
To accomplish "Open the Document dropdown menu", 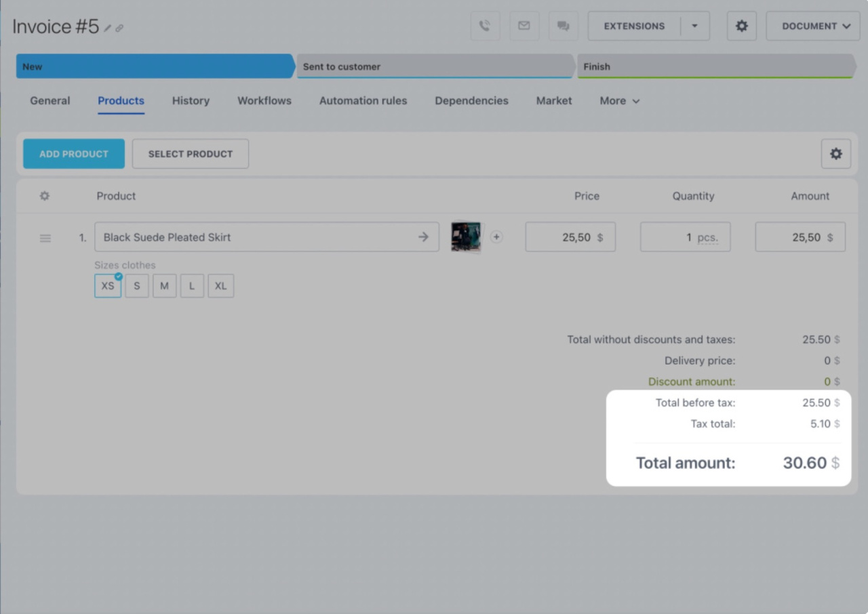I will click(x=812, y=26).
